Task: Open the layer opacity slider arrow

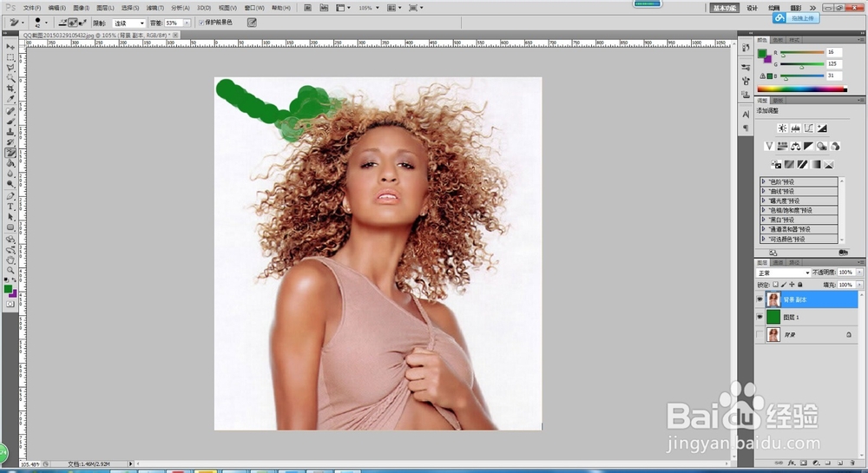Action: coord(859,273)
